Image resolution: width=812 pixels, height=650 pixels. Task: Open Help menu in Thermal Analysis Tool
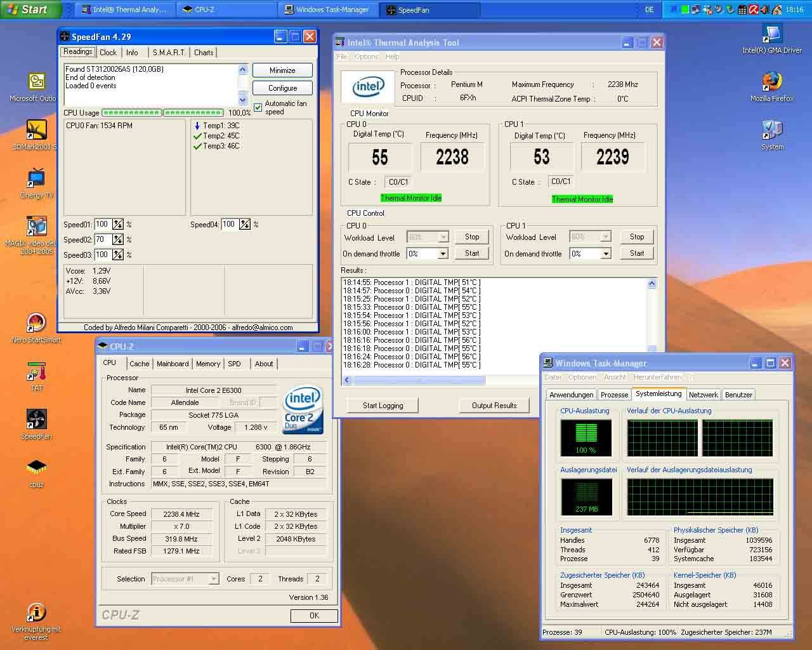393,56
